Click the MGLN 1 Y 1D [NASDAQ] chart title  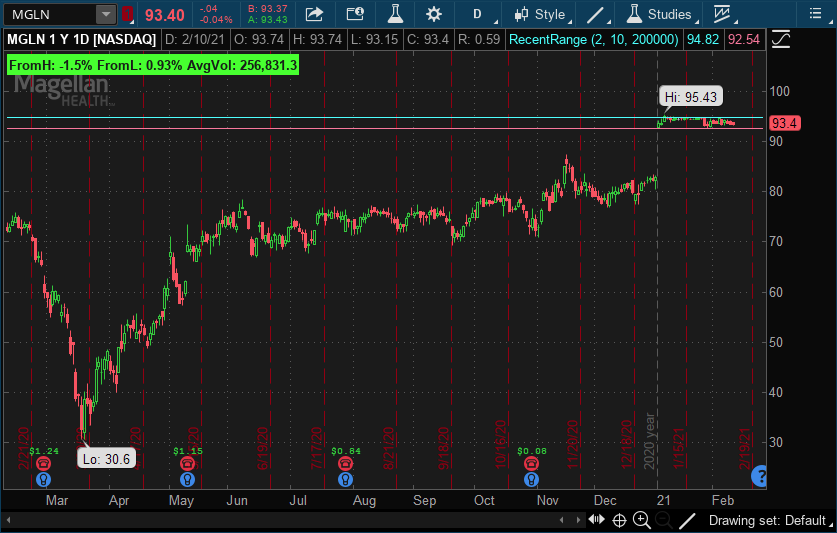[82, 40]
